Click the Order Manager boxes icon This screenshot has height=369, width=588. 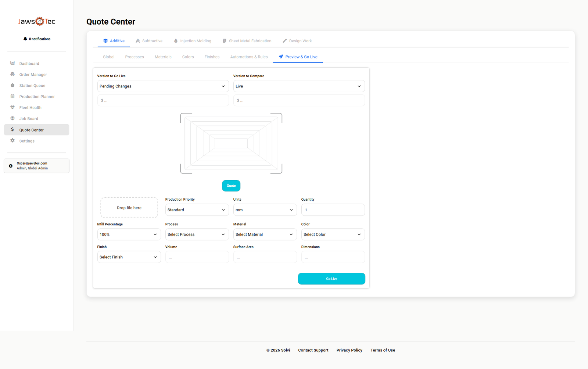12,74
